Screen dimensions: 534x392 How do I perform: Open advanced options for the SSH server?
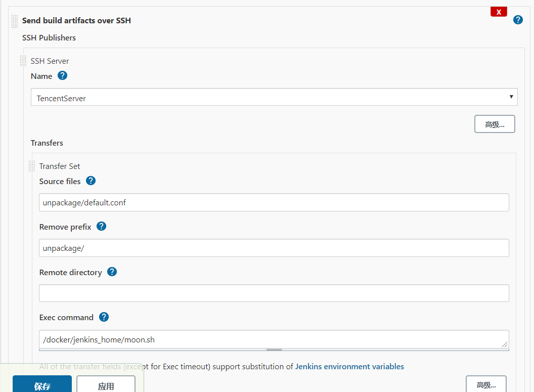click(494, 123)
